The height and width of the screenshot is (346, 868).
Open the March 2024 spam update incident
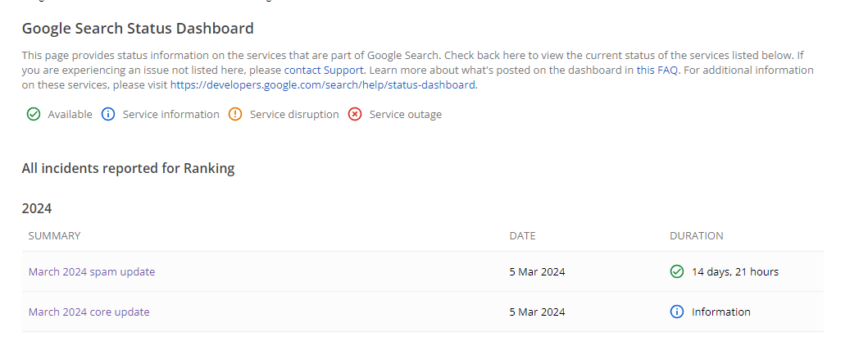91,271
